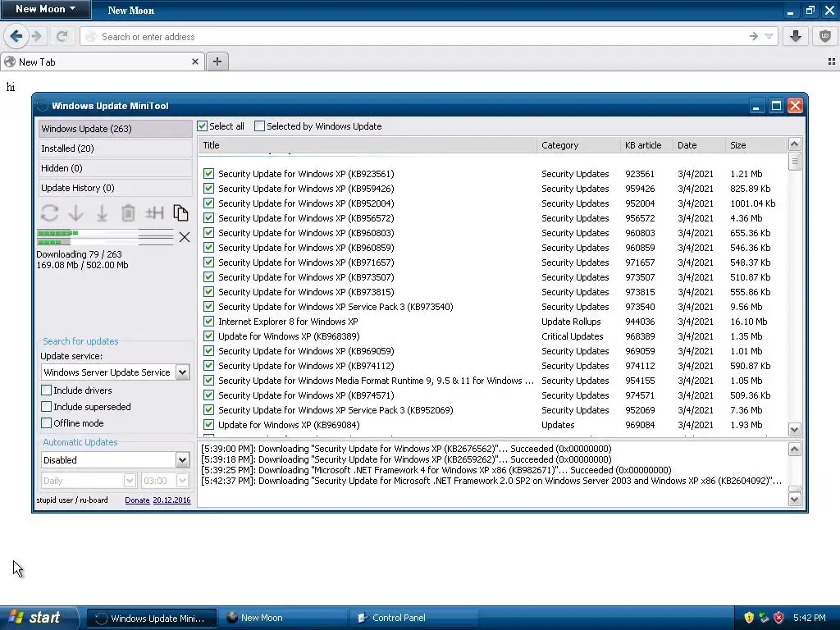
Task: Click the network connection tray icon
Action: tap(764, 618)
